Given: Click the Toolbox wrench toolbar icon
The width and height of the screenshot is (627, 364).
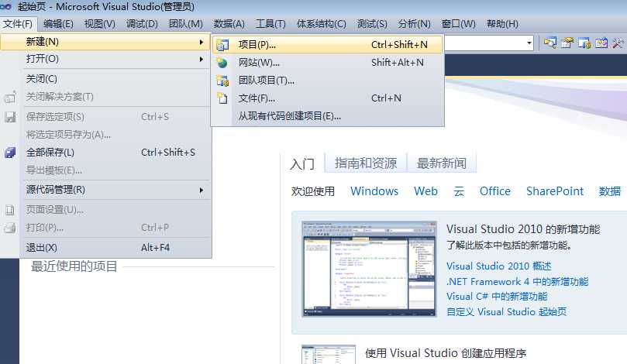Looking at the screenshot, I should coord(618,43).
